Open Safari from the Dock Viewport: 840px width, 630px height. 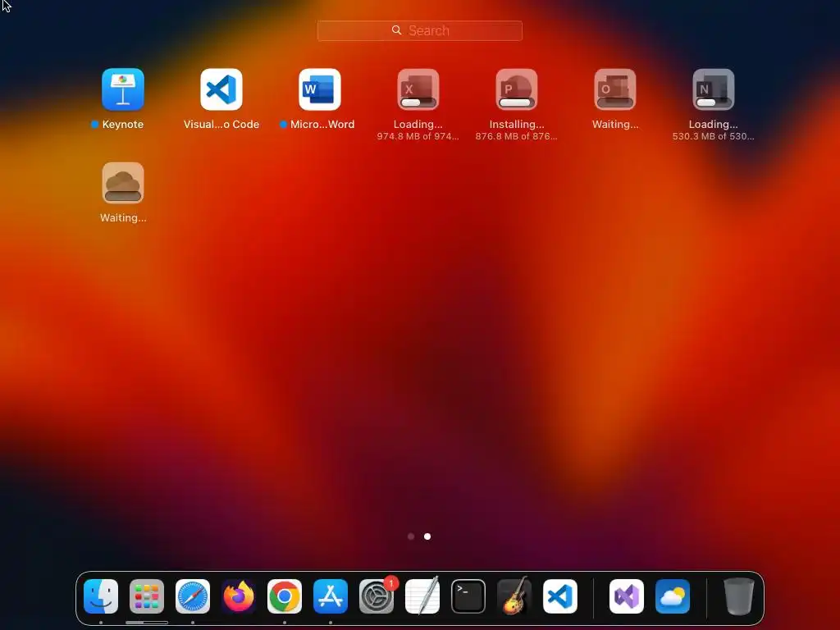coord(193,596)
